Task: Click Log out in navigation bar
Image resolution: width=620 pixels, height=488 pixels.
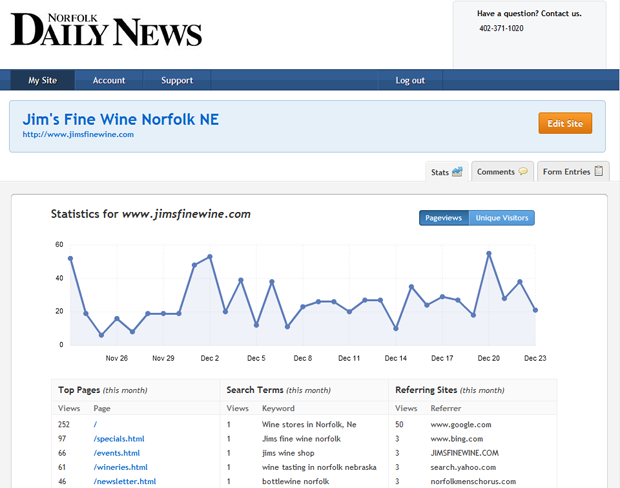Action: click(410, 80)
